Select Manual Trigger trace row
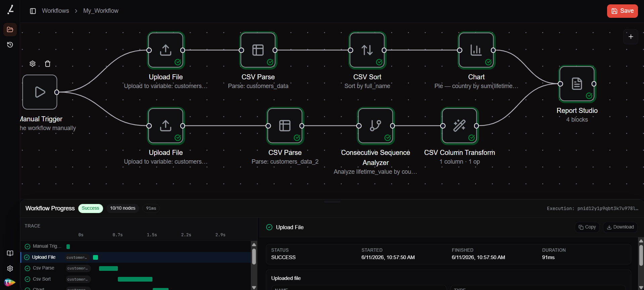644x290 pixels. (136, 246)
